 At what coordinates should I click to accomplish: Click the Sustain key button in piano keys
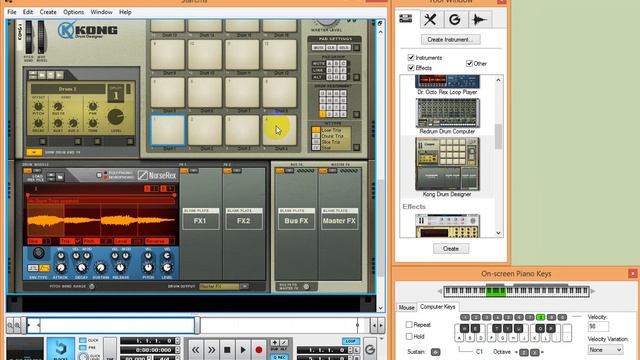(436, 352)
